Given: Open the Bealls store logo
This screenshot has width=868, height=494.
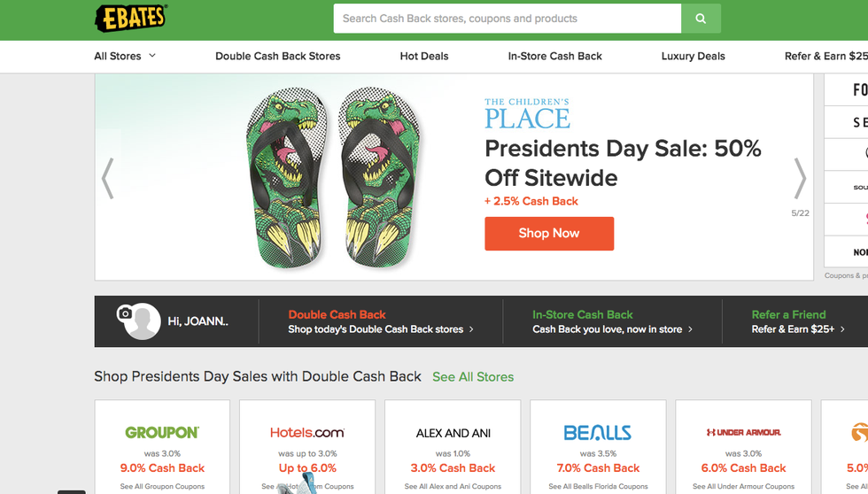Looking at the screenshot, I should (597, 433).
